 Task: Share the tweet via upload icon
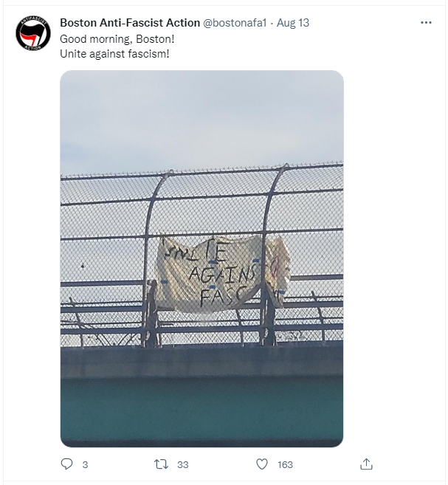(366, 464)
